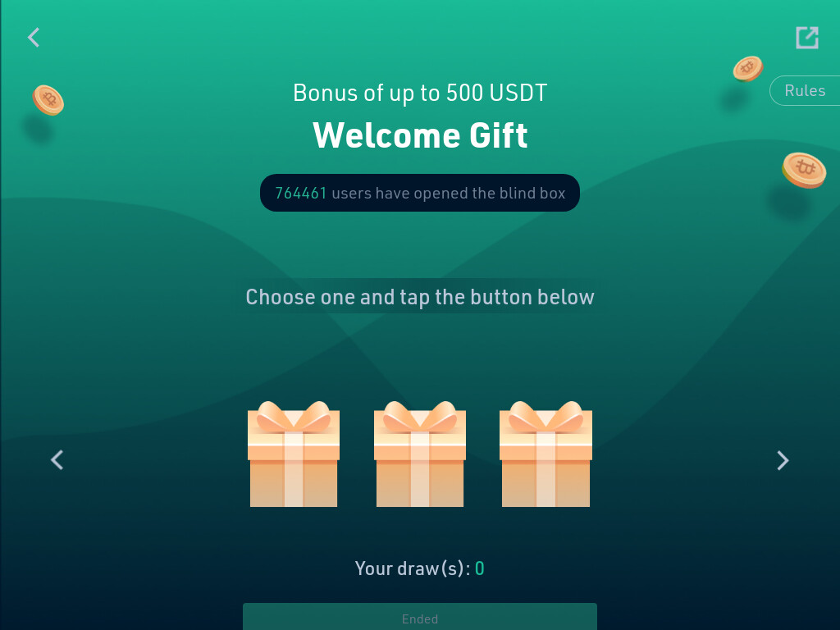
Task: Click the 764461 user count number
Action: tap(301, 193)
